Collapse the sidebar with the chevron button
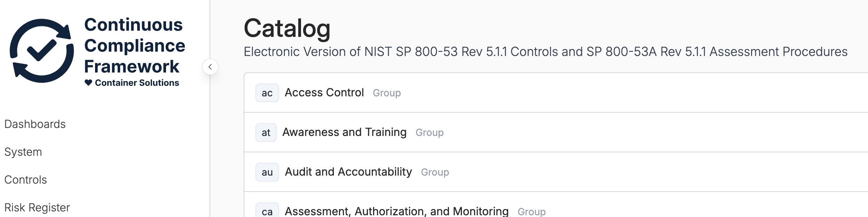 tap(210, 67)
